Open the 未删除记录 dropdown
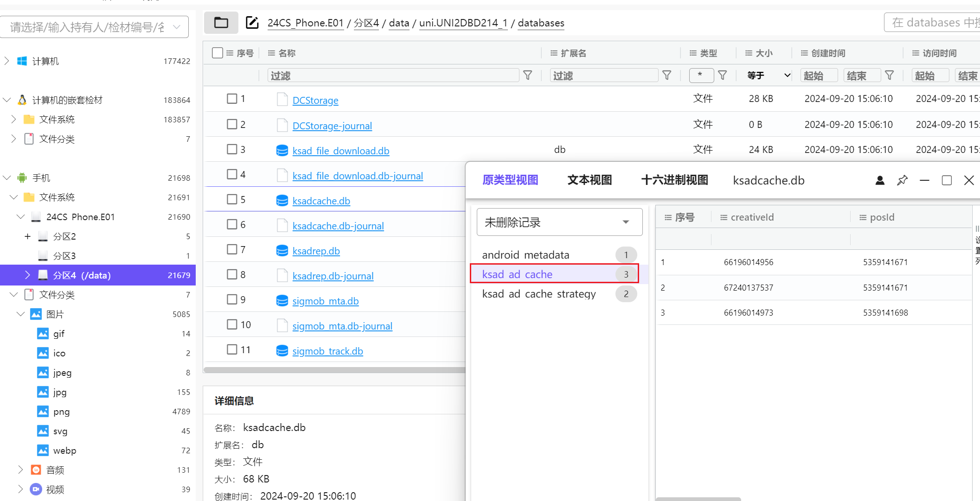 click(559, 222)
